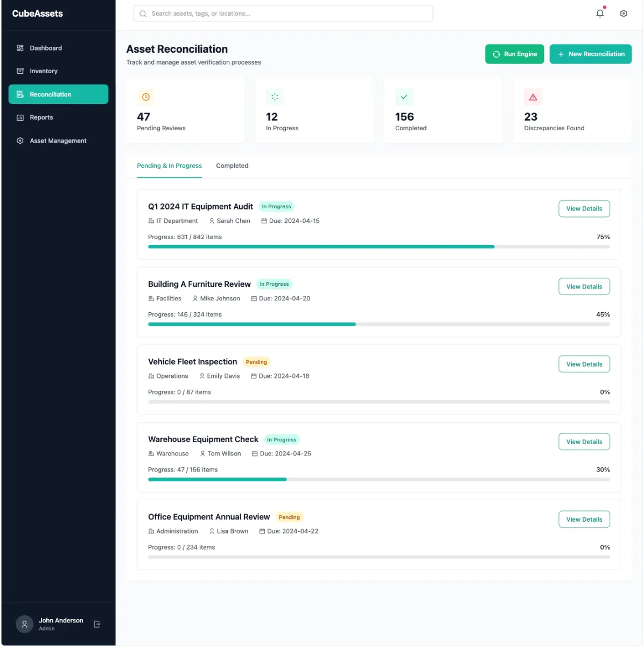This screenshot has width=644, height=646.
Task: View Details for Vehicle Fleet Inspection
Action: tap(584, 364)
